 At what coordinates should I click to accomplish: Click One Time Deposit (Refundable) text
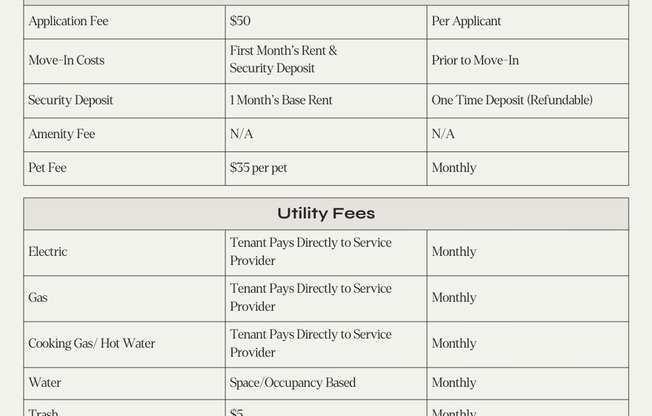512,100
